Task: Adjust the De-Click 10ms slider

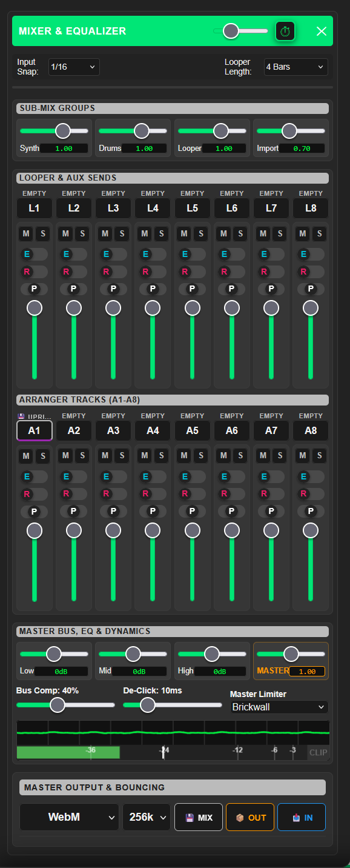Action: coord(173,705)
